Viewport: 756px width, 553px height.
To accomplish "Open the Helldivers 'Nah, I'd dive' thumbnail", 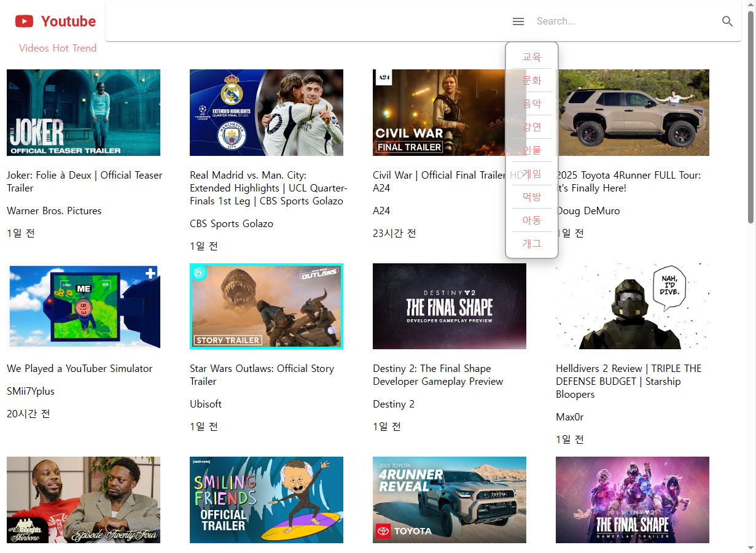I will click(x=633, y=306).
